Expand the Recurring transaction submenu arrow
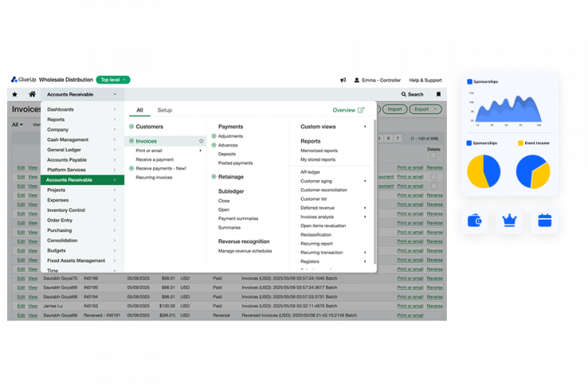Viewport: 588px width, 392px height. point(365,252)
